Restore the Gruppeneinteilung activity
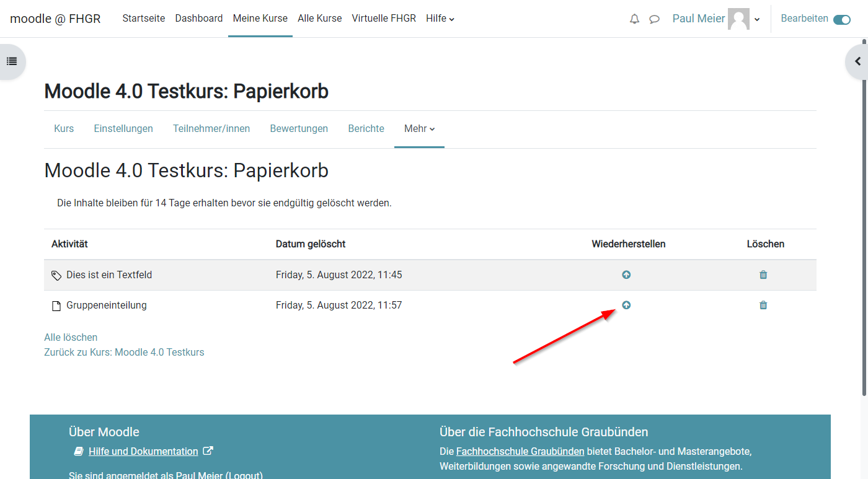Image resolution: width=868 pixels, height=479 pixels. click(x=626, y=305)
